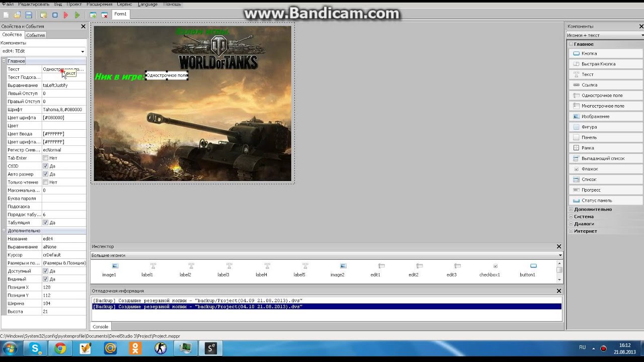Select label3 in the inspector

pos(223,270)
